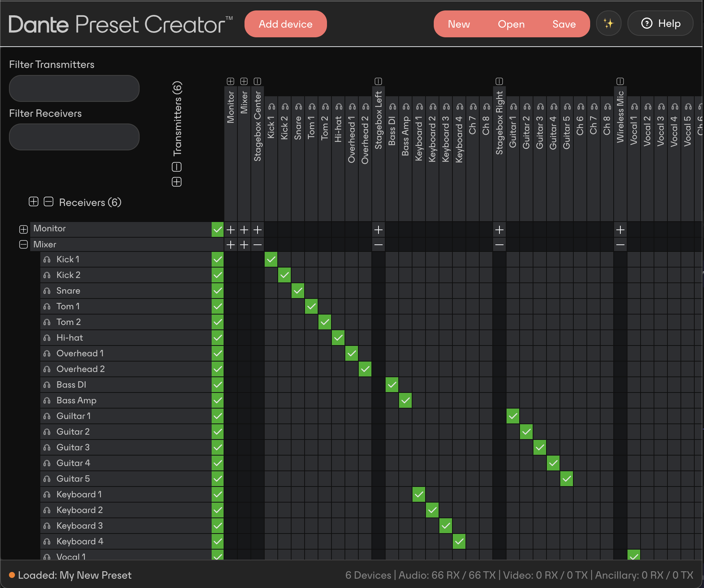Click New to create a preset

pyautogui.click(x=459, y=24)
